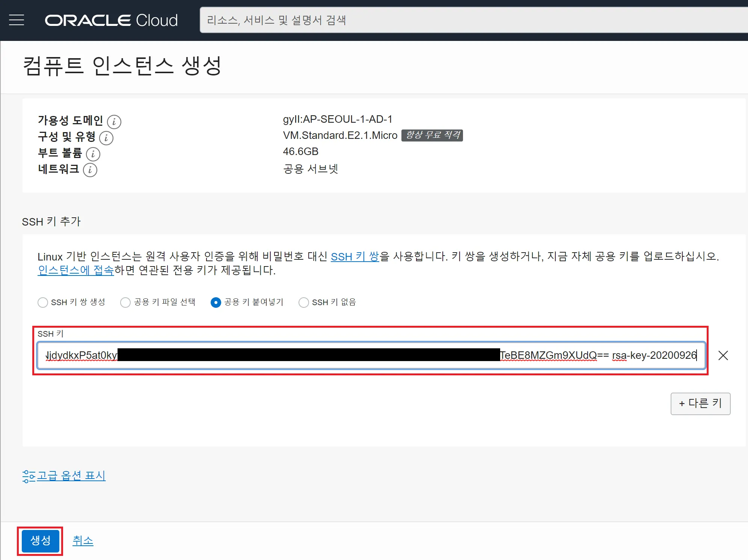Select 공용 키 파일 선택 radio option
The height and width of the screenshot is (560, 748).
[x=125, y=302]
